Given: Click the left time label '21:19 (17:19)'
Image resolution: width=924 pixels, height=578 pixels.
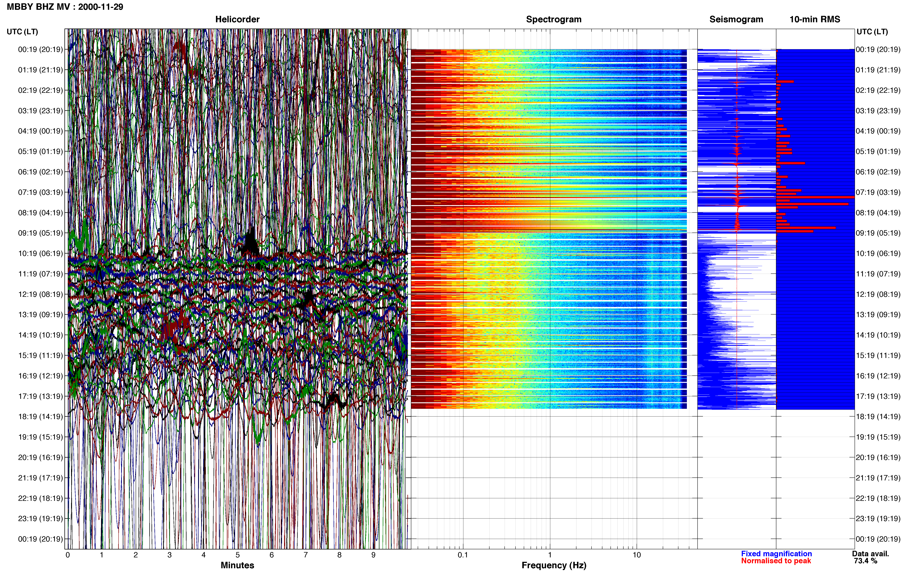Looking at the screenshot, I should [41, 478].
